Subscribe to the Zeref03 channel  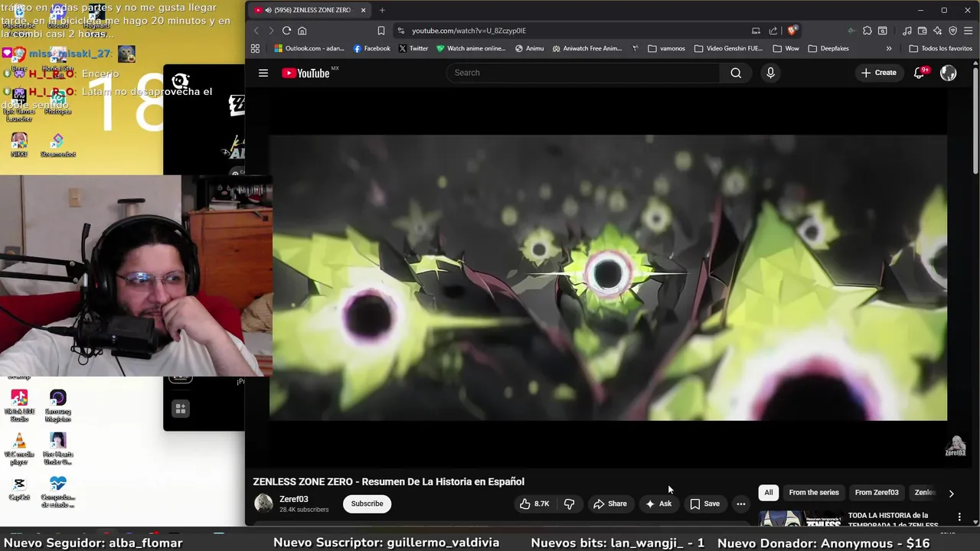point(367,504)
